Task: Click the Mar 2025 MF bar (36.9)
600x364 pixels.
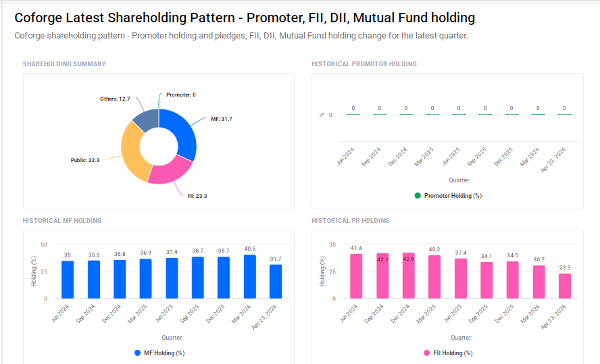Action: pyautogui.click(x=145, y=279)
